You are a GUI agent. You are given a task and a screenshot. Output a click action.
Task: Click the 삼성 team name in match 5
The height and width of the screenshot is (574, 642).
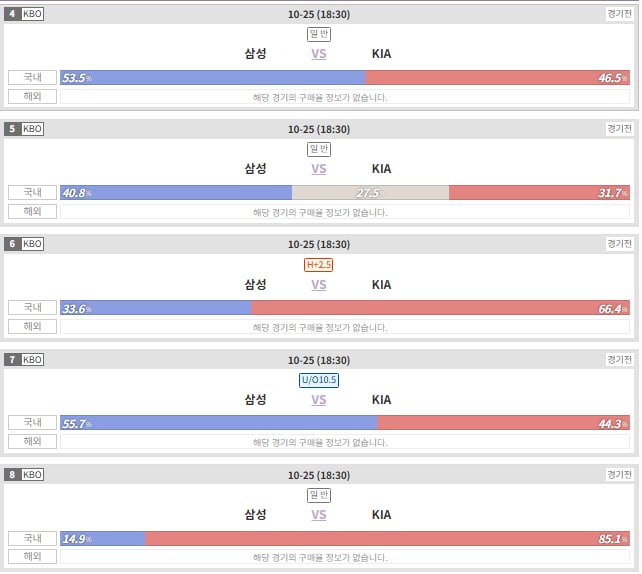(255, 169)
